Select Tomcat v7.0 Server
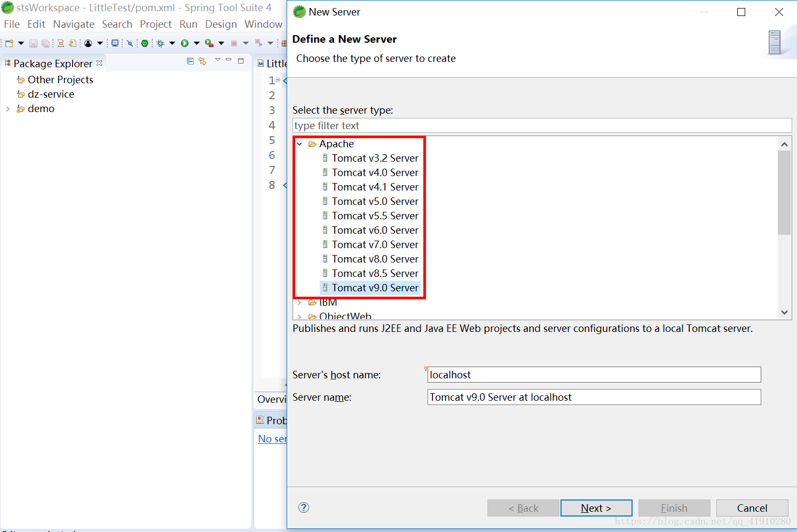Viewport: 797px width, 532px height. [375, 244]
